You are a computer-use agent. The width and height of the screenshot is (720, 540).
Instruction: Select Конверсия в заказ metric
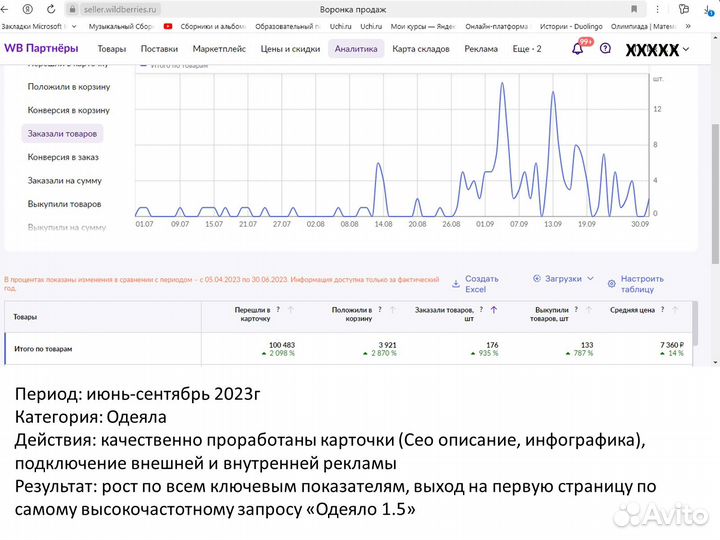(x=63, y=157)
